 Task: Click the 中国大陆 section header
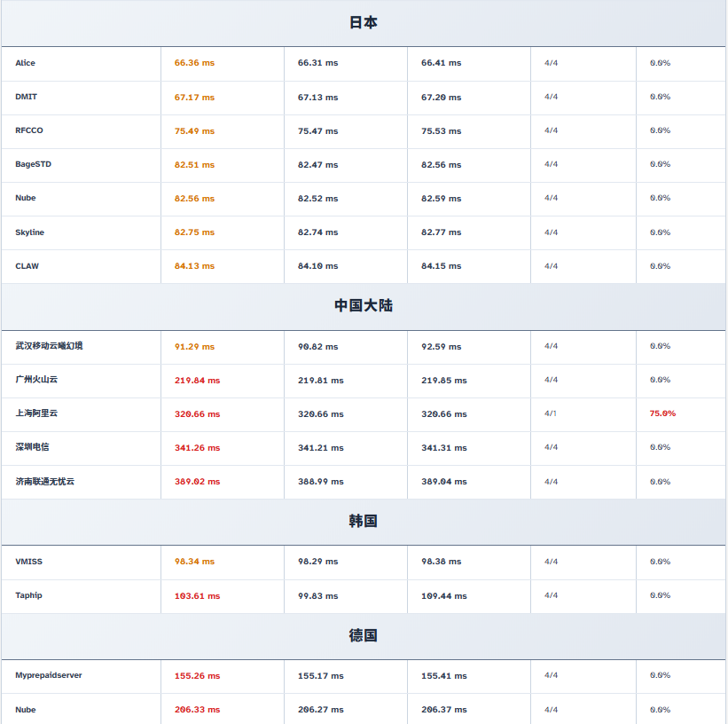[x=363, y=306]
